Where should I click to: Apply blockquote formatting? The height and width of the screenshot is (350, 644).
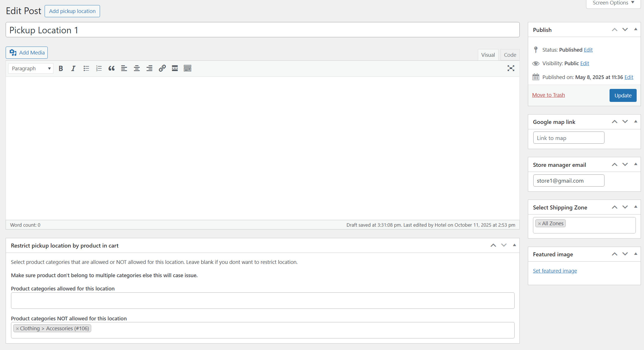click(111, 68)
